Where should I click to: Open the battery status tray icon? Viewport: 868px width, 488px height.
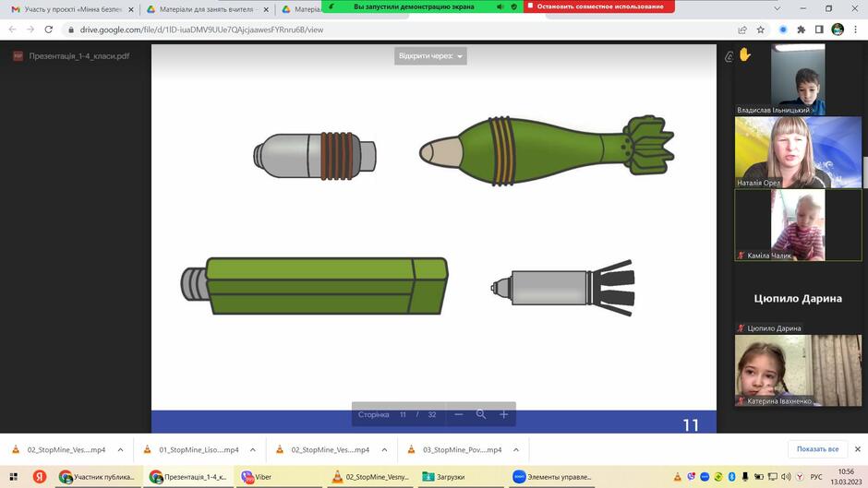pos(759,477)
